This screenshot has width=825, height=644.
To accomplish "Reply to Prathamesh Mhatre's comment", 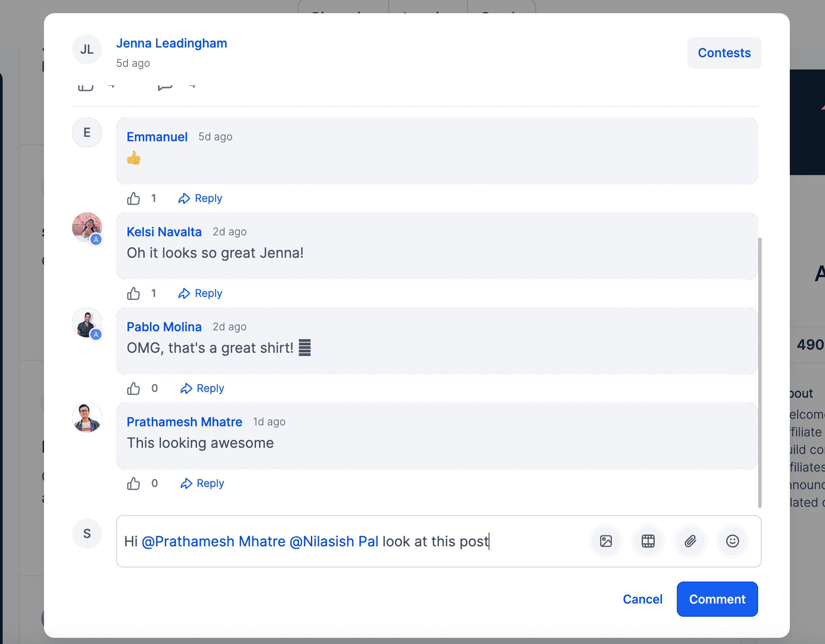I will (x=202, y=483).
